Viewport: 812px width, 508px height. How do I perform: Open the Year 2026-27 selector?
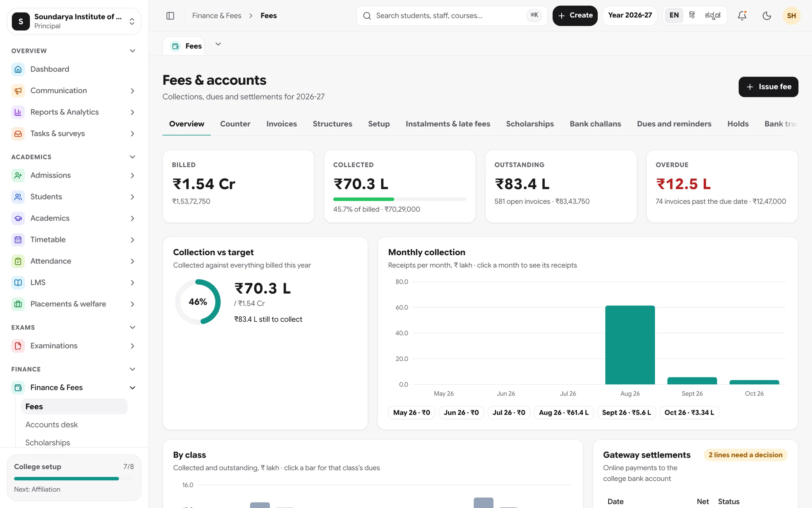[630, 16]
